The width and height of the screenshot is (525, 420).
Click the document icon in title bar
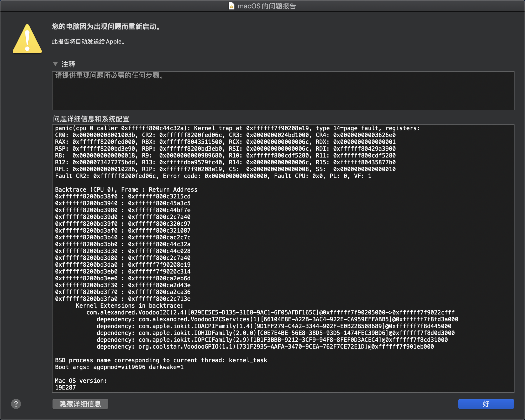coord(231,6)
